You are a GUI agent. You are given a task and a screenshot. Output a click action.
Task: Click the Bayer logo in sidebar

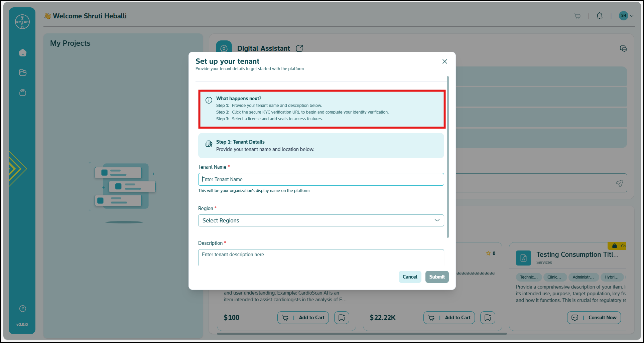click(x=22, y=22)
